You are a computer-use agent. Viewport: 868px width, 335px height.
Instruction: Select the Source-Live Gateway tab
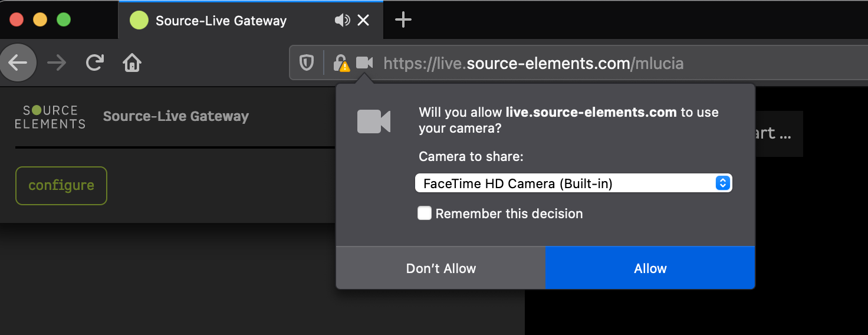click(x=221, y=21)
